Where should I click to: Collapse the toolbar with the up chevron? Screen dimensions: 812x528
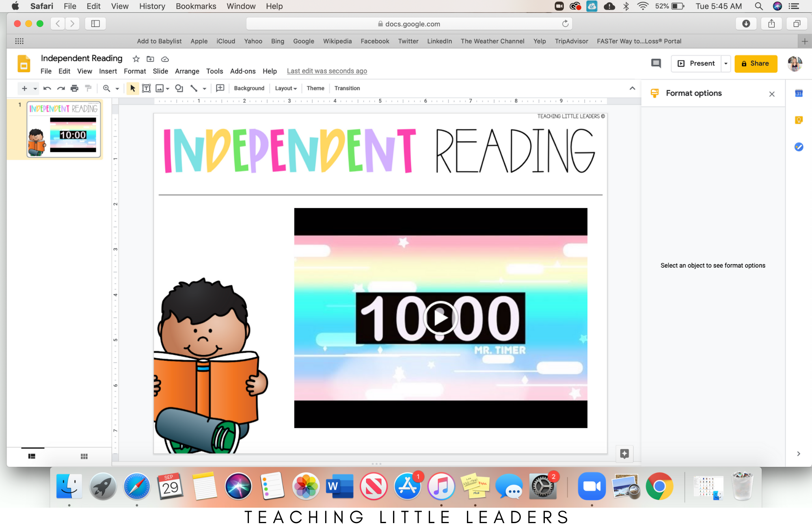coord(632,88)
